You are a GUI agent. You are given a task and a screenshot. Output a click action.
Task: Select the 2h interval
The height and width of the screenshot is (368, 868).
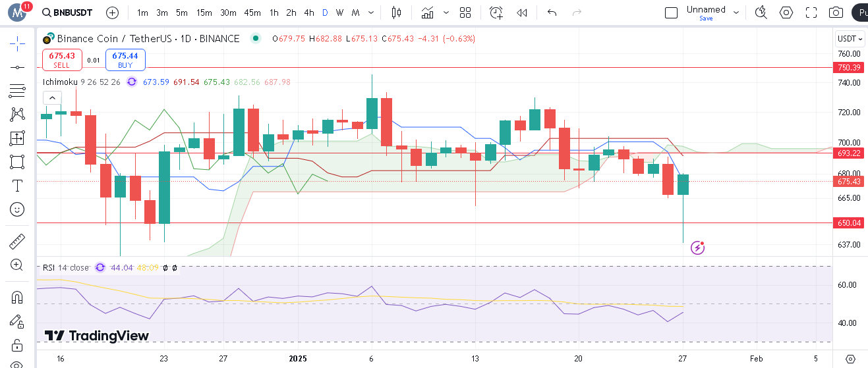point(291,13)
